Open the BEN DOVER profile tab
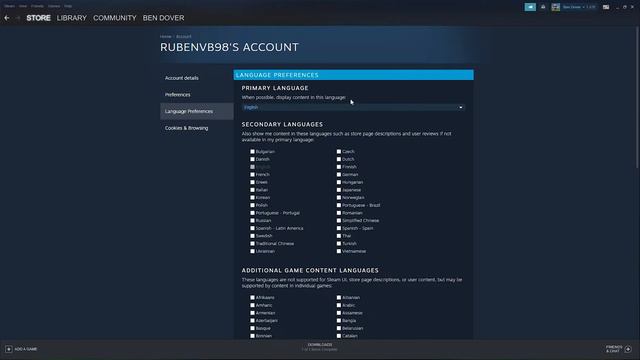 (x=163, y=18)
